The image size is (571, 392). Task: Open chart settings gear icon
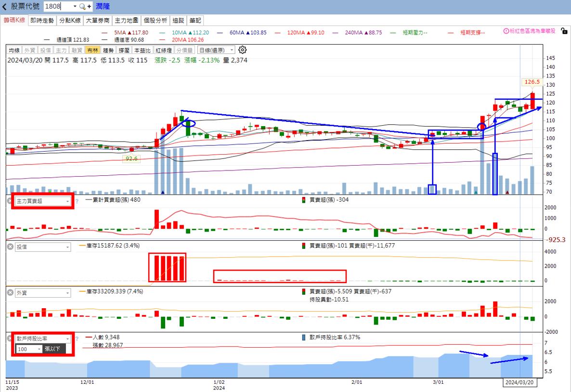click(243, 50)
